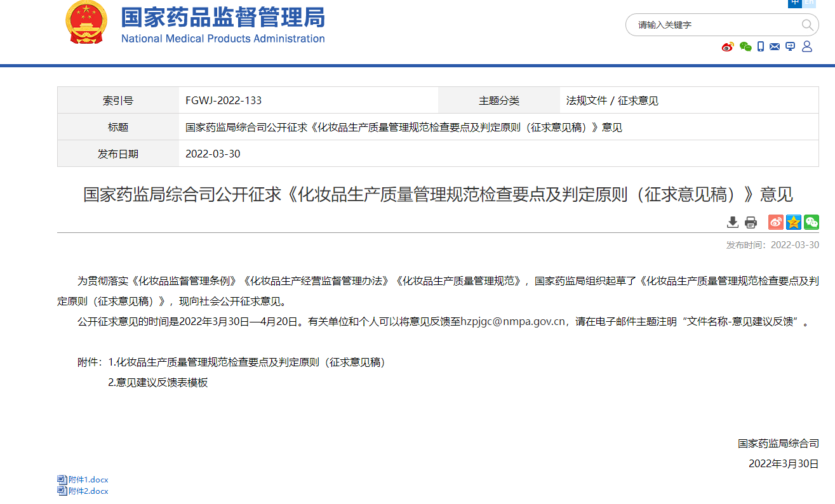Switch language to En (English)
Screen dimensions: 835x504
pos(809,3)
